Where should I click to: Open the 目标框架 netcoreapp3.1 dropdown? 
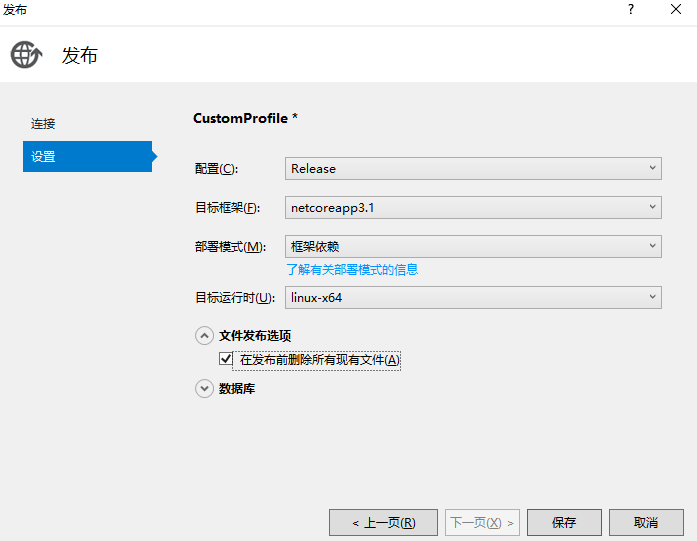473,207
